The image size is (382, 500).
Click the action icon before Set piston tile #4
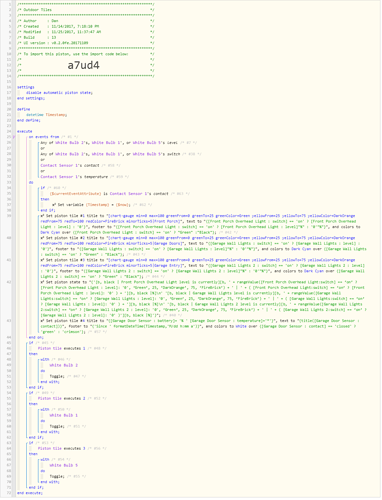pos(43,321)
